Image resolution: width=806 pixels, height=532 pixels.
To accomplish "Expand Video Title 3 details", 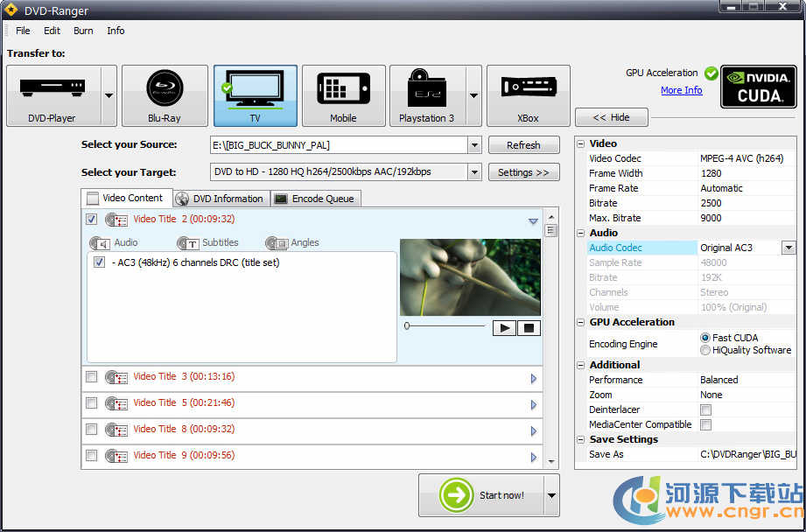I will click(x=533, y=379).
